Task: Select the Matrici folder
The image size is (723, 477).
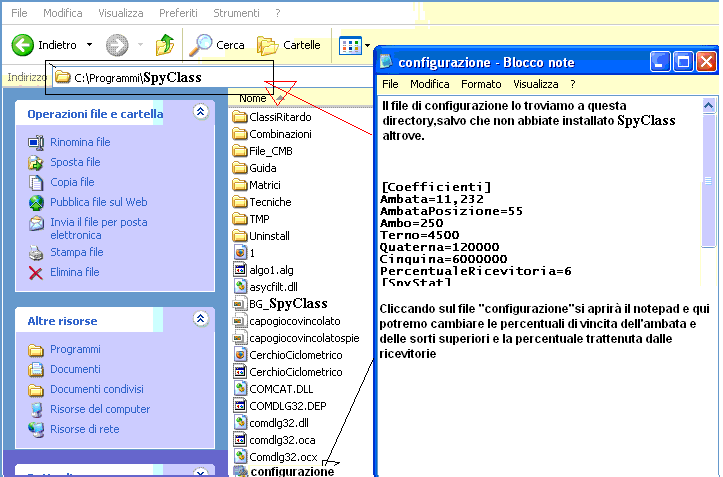Action: click(x=256, y=185)
